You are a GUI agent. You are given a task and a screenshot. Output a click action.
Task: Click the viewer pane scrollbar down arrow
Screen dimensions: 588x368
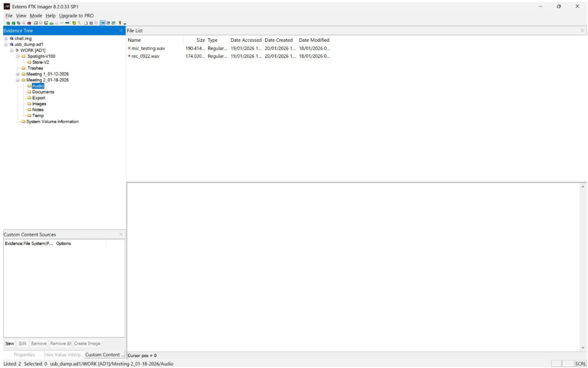click(x=583, y=348)
